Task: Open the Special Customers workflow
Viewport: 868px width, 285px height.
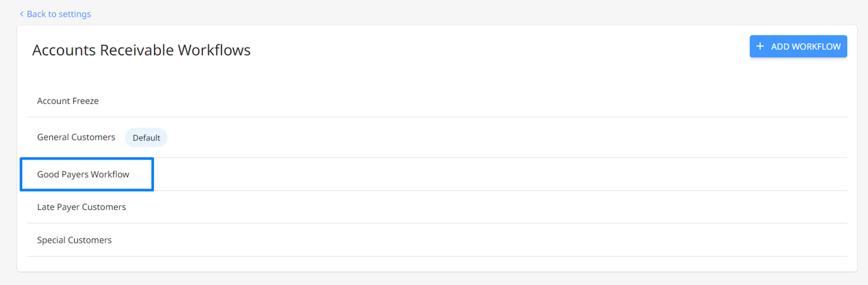Action: [x=74, y=240]
